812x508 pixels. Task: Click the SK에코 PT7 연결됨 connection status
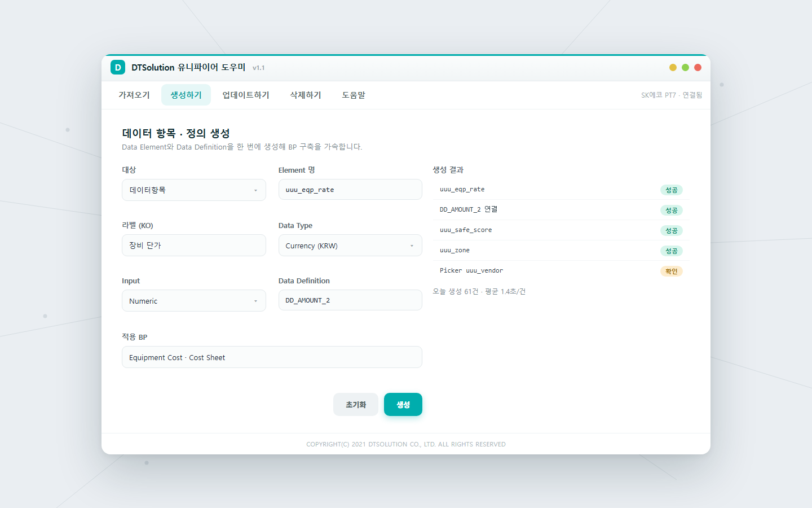pyautogui.click(x=672, y=95)
